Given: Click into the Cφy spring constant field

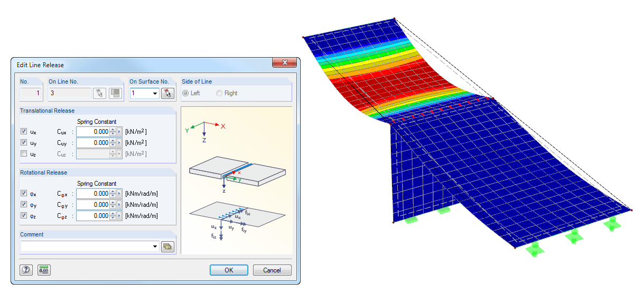Looking at the screenshot, I should coord(93,205).
